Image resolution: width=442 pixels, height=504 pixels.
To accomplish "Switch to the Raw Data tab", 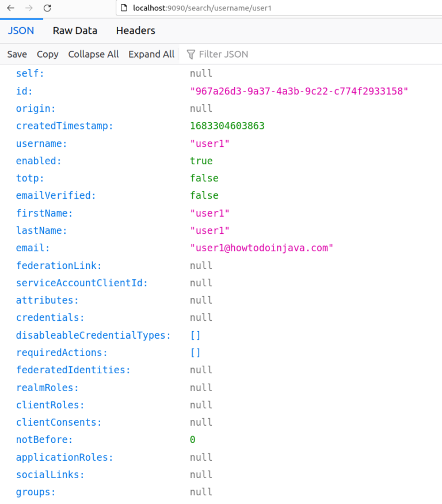I will tap(75, 31).
